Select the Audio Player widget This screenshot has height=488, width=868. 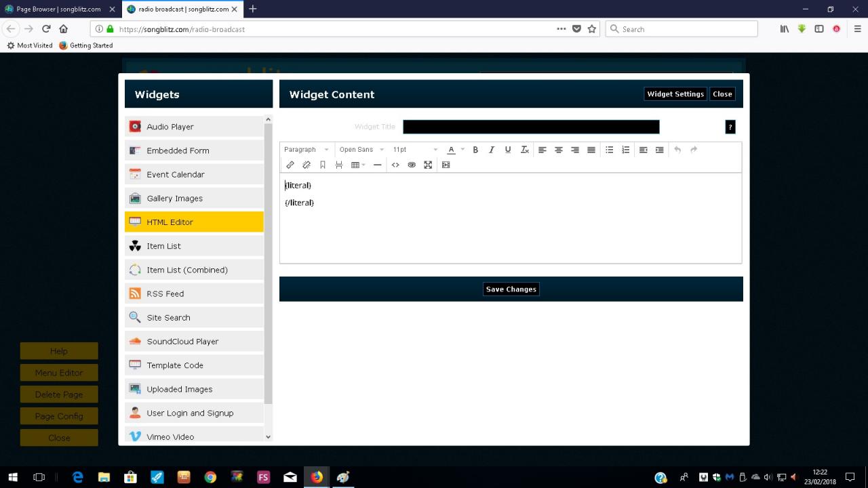194,127
